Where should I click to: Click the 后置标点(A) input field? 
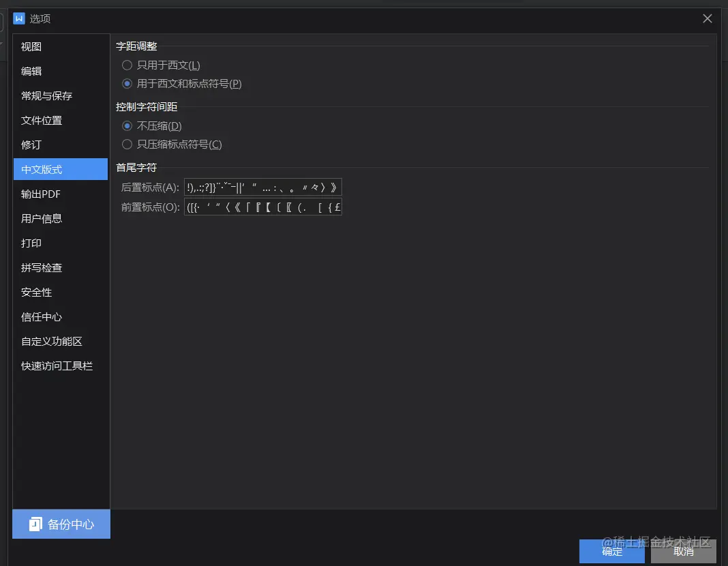coord(263,187)
